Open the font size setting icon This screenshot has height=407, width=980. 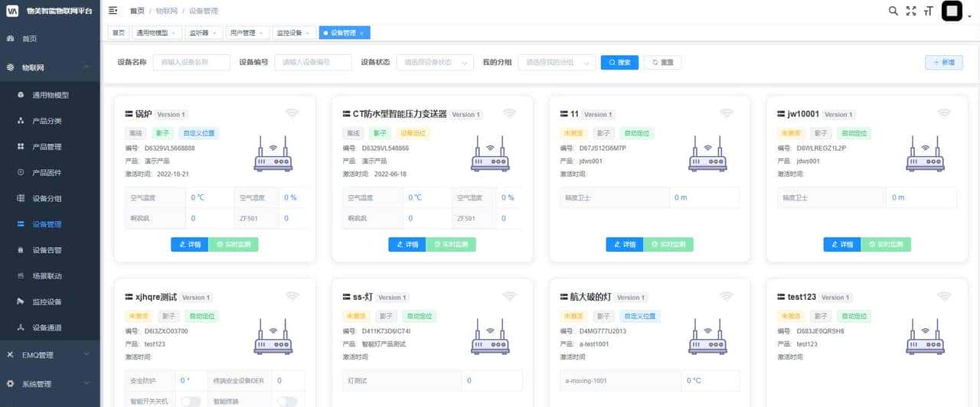pos(929,11)
